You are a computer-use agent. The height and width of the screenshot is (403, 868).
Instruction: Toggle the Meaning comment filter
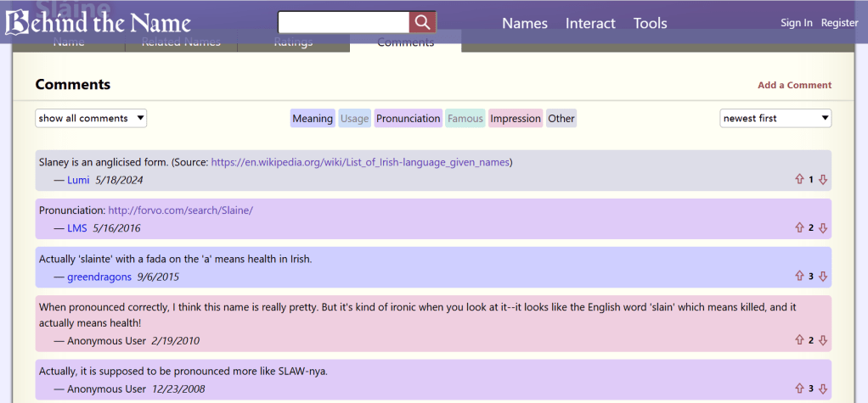click(313, 119)
